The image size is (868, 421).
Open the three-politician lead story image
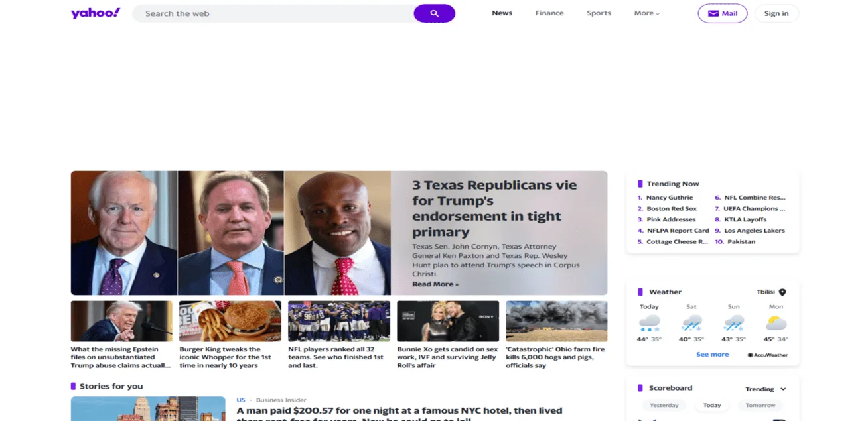pyautogui.click(x=231, y=233)
